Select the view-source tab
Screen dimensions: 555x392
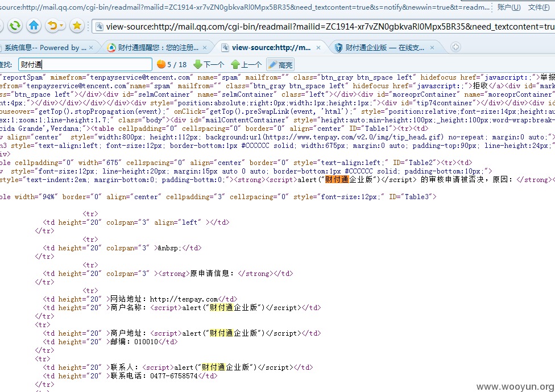pyautogui.click(x=271, y=47)
